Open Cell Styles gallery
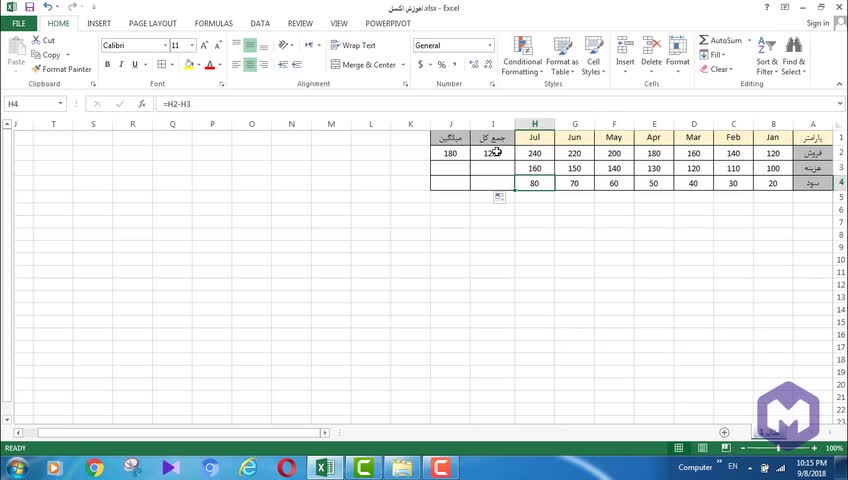Viewport: 848px width, 480px height. 593,56
